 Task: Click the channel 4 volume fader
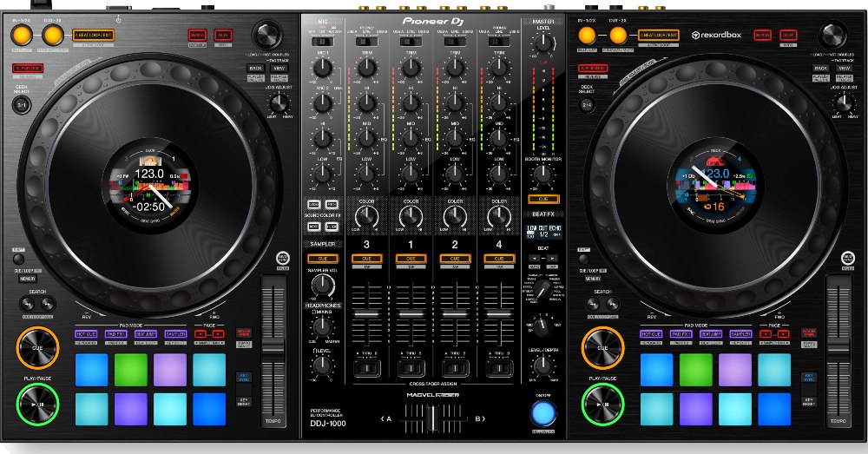(499, 314)
